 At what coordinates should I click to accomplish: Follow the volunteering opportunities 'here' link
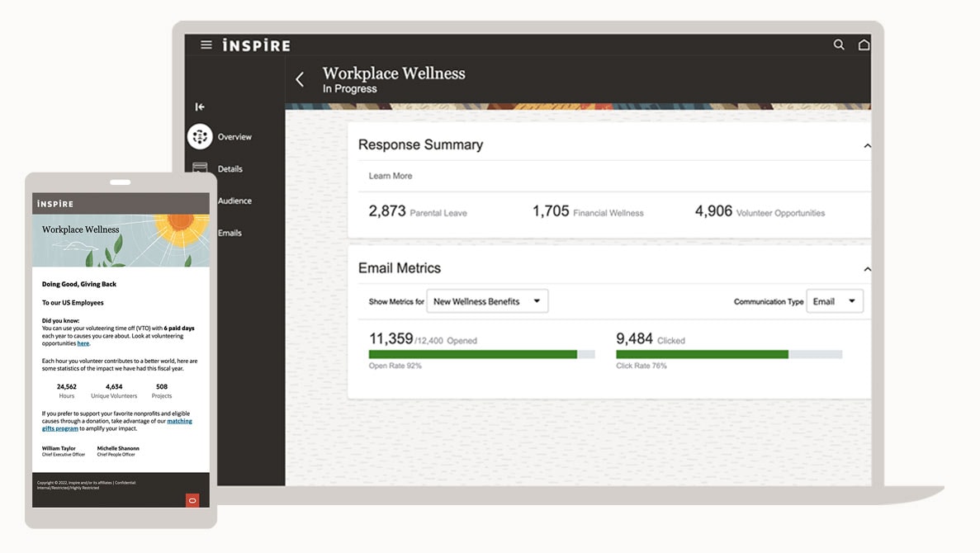83,343
